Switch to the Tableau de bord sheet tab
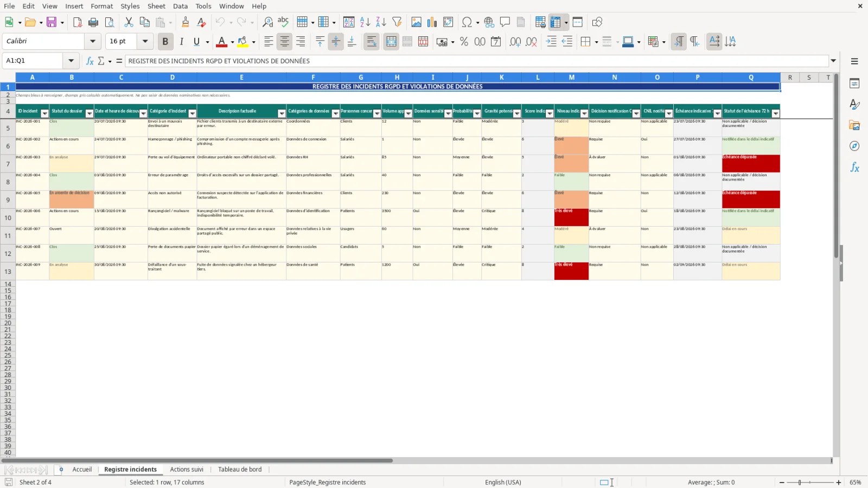 tap(240, 470)
